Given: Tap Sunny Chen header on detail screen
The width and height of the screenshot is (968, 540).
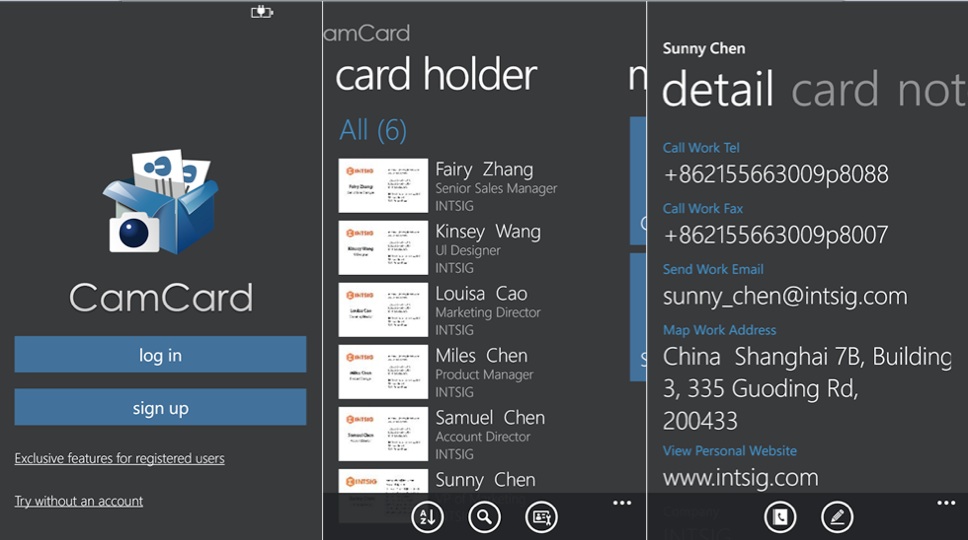Looking at the screenshot, I should [704, 49].
